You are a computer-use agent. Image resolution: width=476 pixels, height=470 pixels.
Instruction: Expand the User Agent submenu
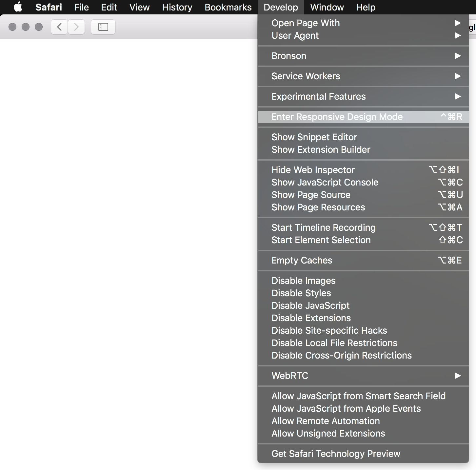tap(363, 35)
